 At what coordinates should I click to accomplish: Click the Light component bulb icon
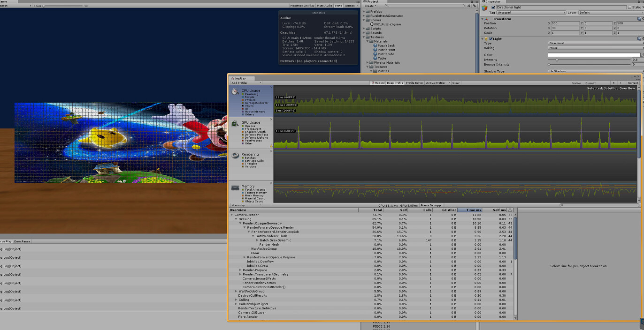486,39
